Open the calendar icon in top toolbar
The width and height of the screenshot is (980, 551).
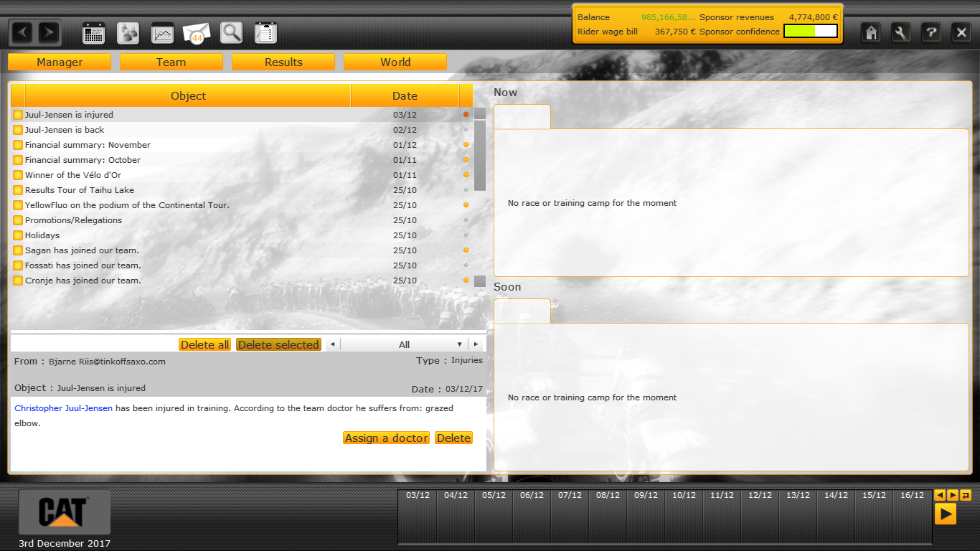[x=94, y=33]
